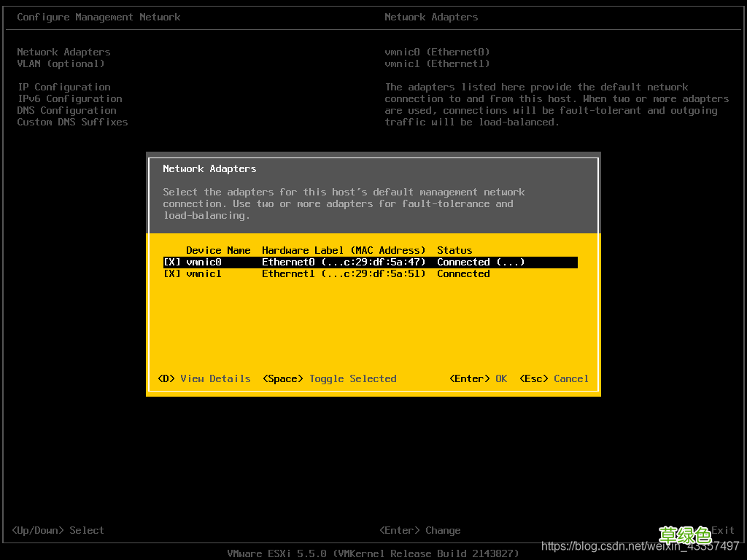Viewport: 747px width, 560px height.
Task: Confirm with the Enter OK option
Action: click(x=479, y=378)
